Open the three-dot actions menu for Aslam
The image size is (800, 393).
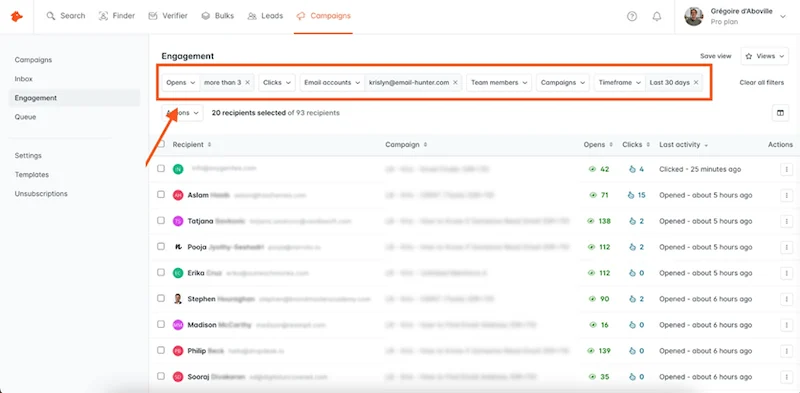[x=786, y=195]
